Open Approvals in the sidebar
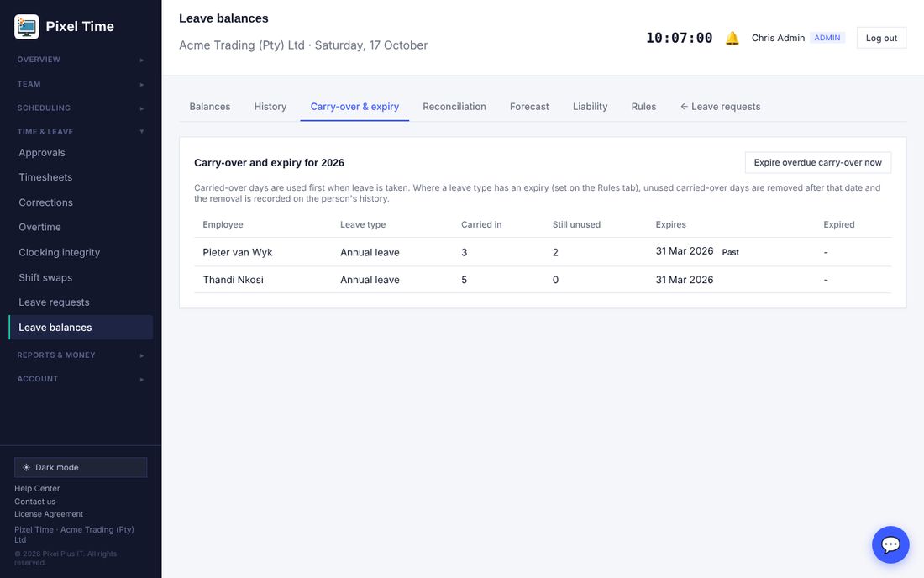This screenshot has width=924, height=578. (81, 153)
